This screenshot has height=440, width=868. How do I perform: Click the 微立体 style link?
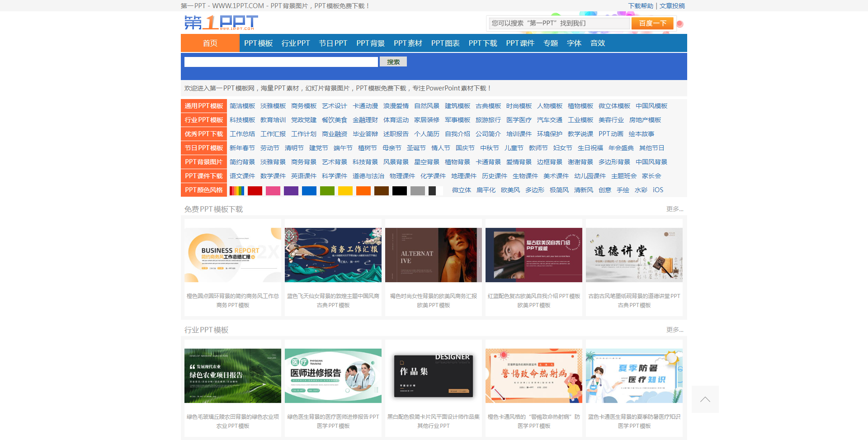tap(461, 190)
